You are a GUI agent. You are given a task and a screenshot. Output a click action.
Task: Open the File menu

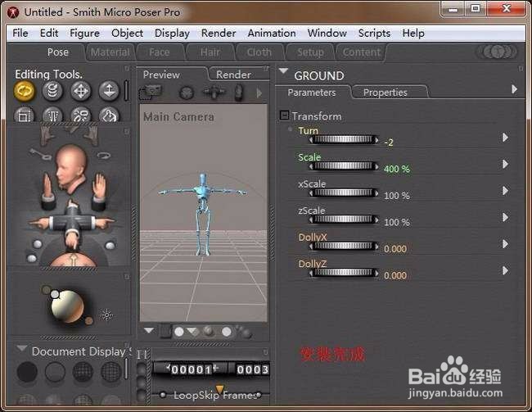(20, 34)
